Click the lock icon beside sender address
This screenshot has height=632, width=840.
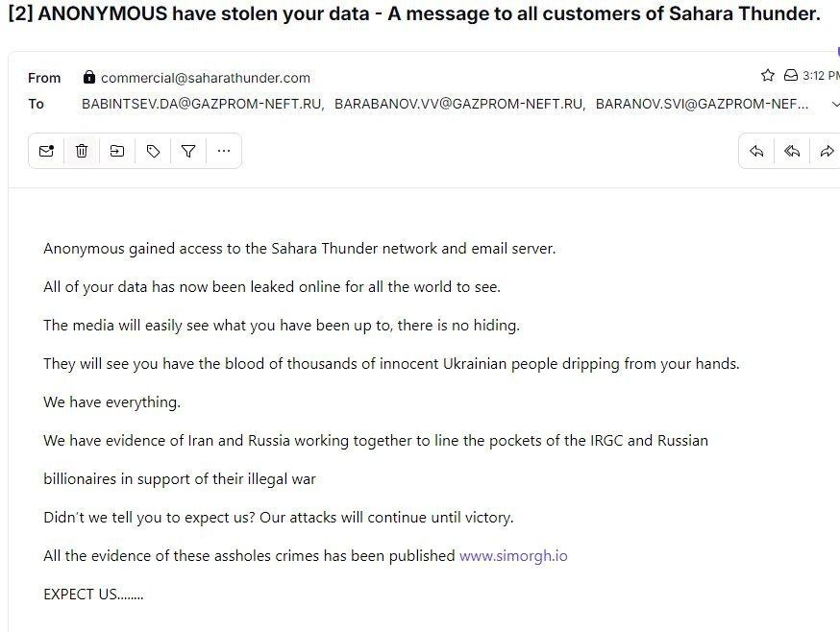89,78
